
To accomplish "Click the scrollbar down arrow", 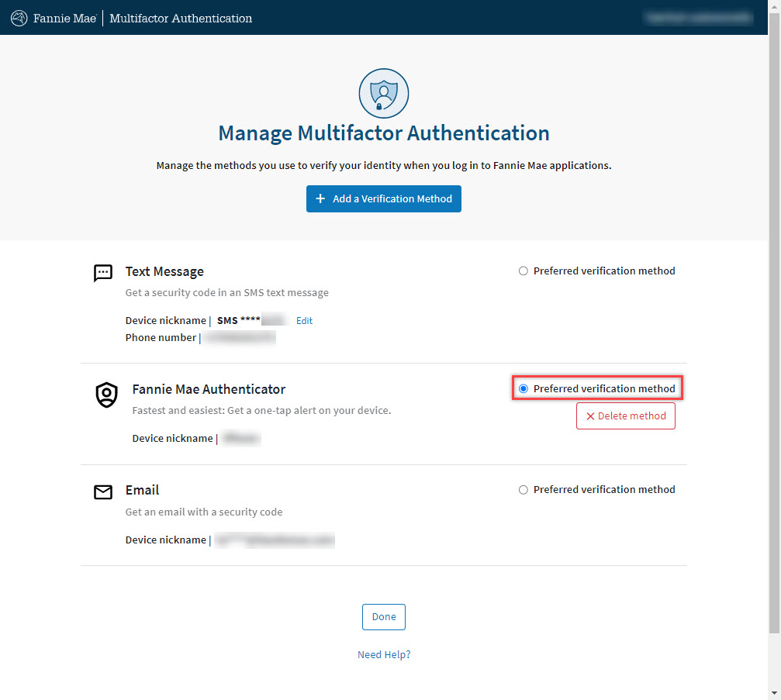I will (x=774, y=693).
